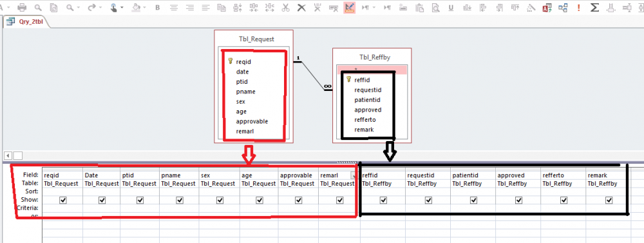Open dropdown arrow beside Touch mode icon
The image size is (644, 243).
tap(122, 8)
